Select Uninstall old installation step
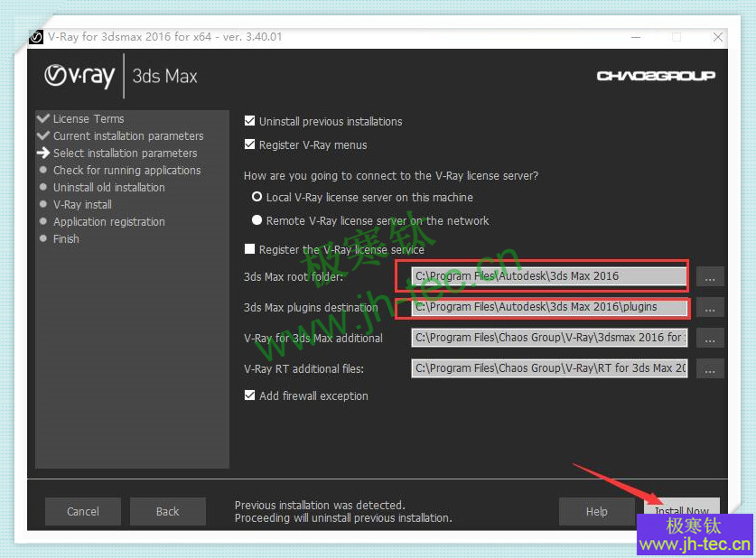Screen dimensions: 756x558 [109, 188]
